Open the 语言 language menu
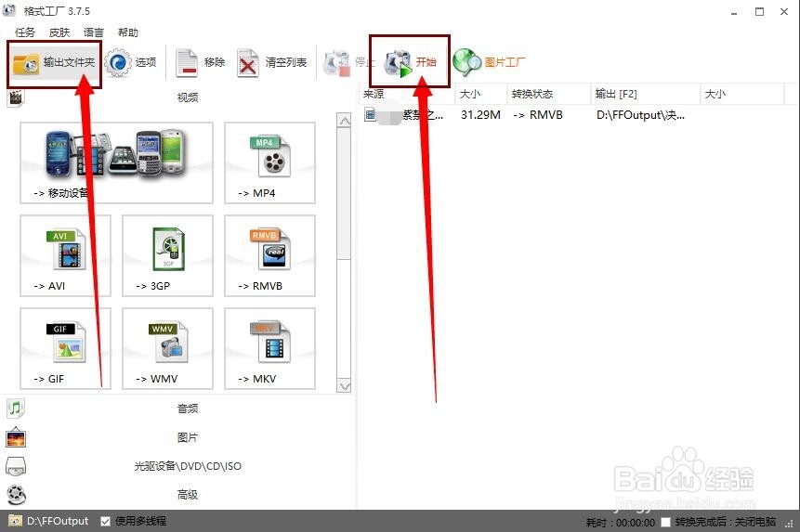The image size is (800, 532). (x=93, y=32)
